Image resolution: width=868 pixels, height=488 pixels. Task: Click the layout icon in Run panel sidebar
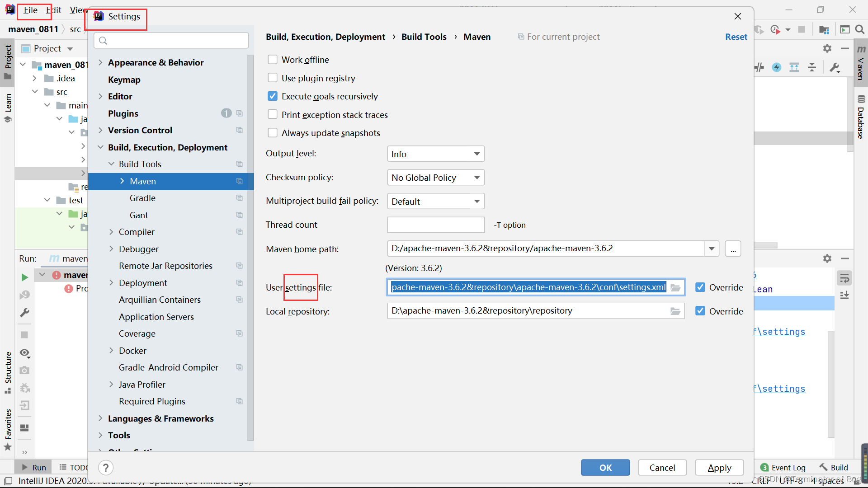tap(24, 427)
